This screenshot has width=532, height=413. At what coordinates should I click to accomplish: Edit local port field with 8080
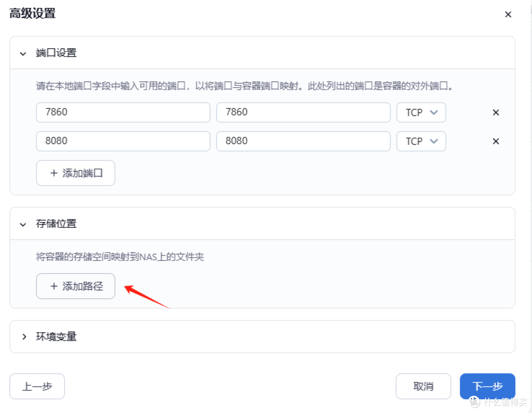(123, 141)
